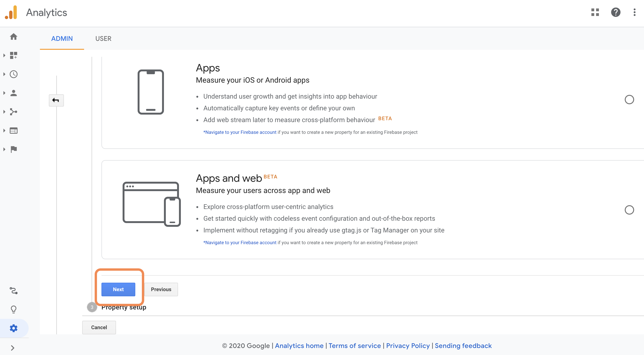Image resolution: width=644 pixels, height=355 pixels.
Task: Open the Discover lightbulb icon
Action: point(13,309)
